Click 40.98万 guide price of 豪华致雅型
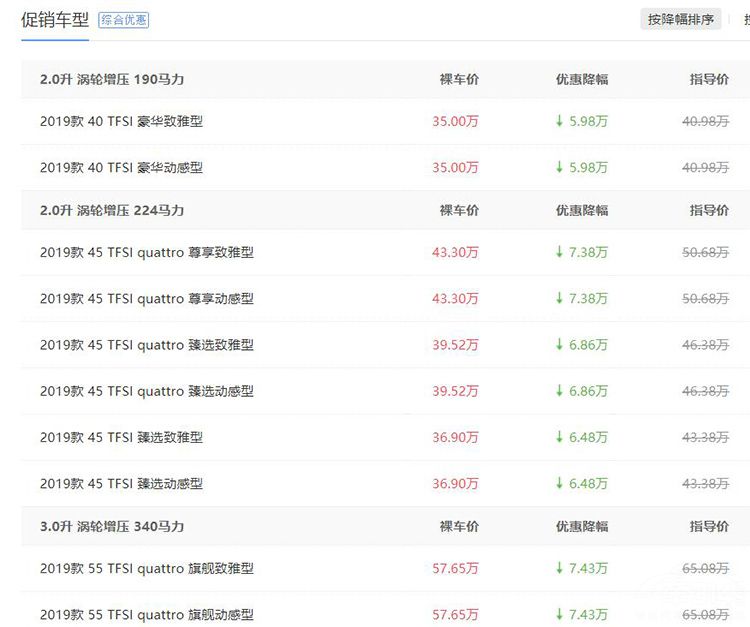 [706, 121]
